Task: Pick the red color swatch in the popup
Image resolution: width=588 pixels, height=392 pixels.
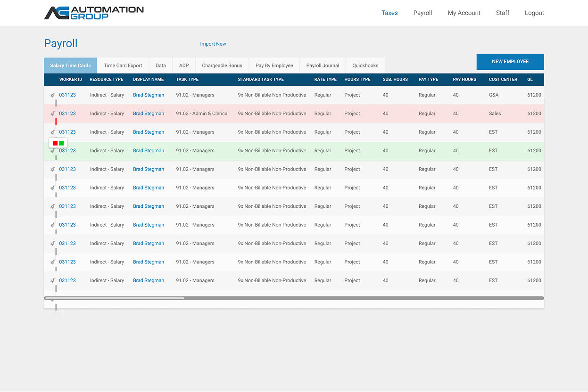Action: pyautogui.click(x=55, y=143)
